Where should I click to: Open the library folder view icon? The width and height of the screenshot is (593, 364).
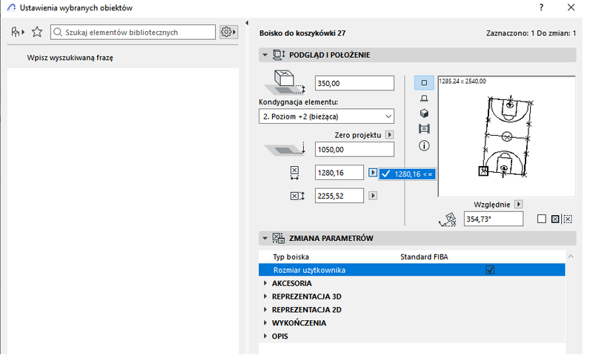click(x=17, y=32)
